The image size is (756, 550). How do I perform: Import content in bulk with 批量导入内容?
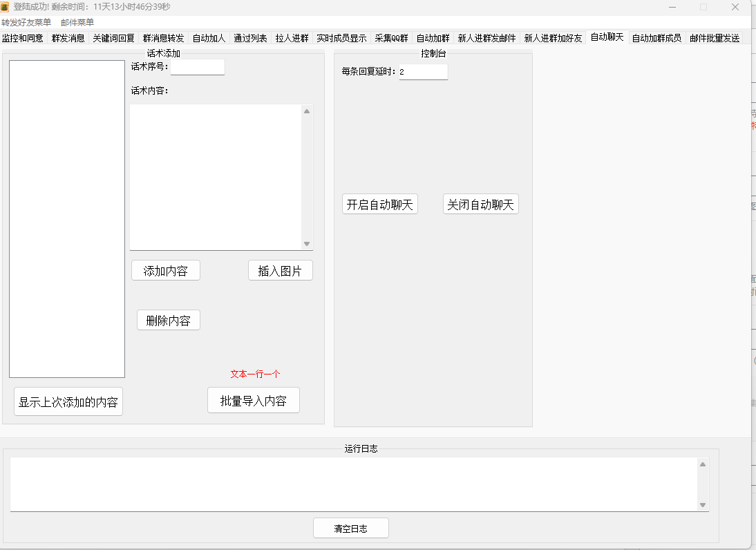[253, 400]
